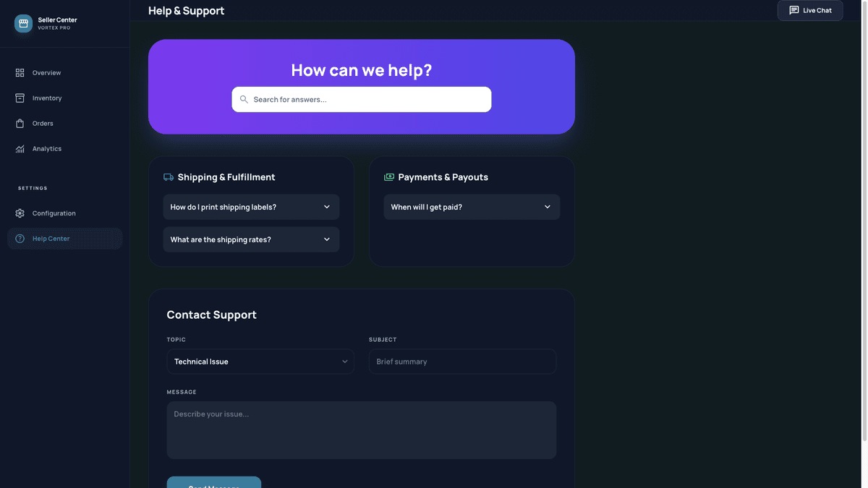Screen dimensions: 868x488
Task: Expand 'How do I print shipping labels?'
Action: click(x=251, y=207)
